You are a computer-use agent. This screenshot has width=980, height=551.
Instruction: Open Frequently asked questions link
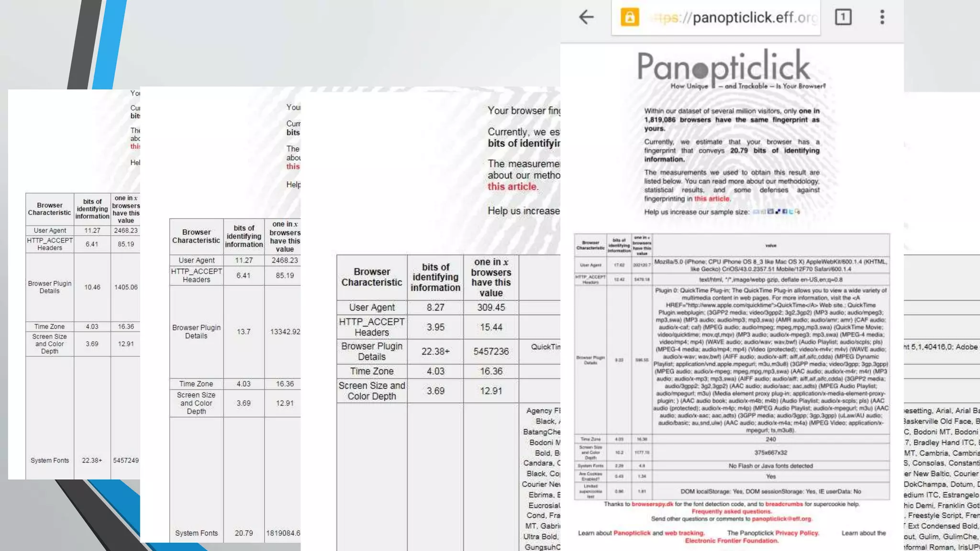point(732,511)
